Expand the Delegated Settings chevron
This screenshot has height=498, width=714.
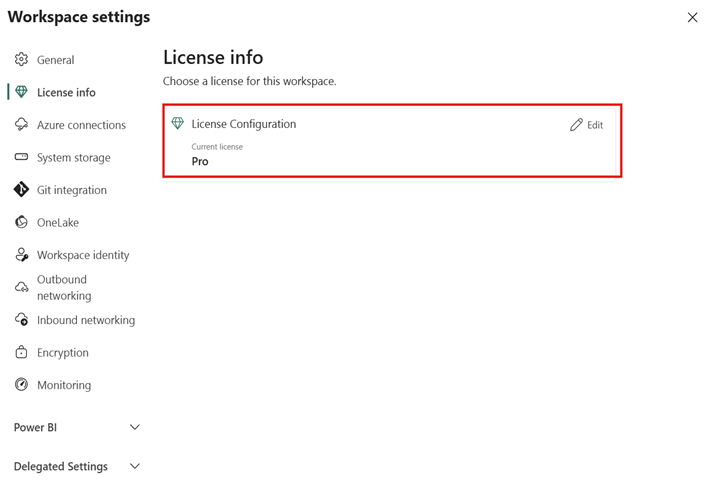pyautogui.click(x=135, y=466)
